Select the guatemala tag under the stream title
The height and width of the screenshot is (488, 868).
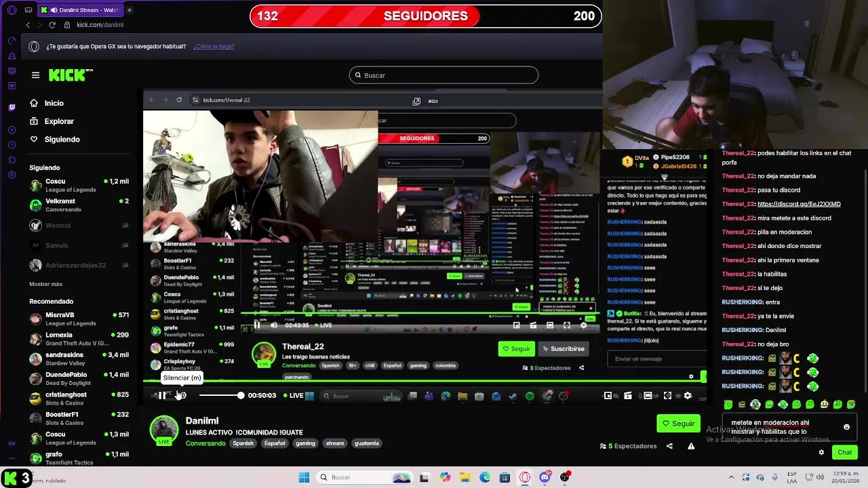366,443
